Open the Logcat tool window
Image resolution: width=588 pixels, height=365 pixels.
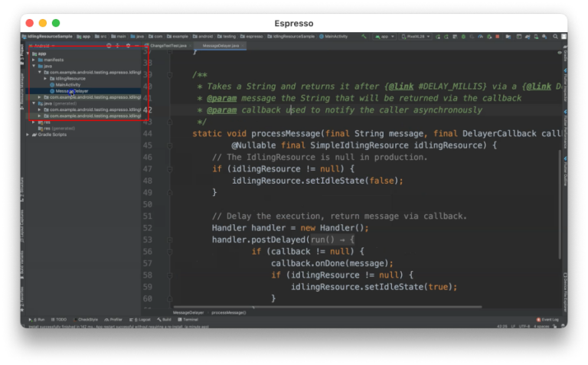[x=140, y=320]
